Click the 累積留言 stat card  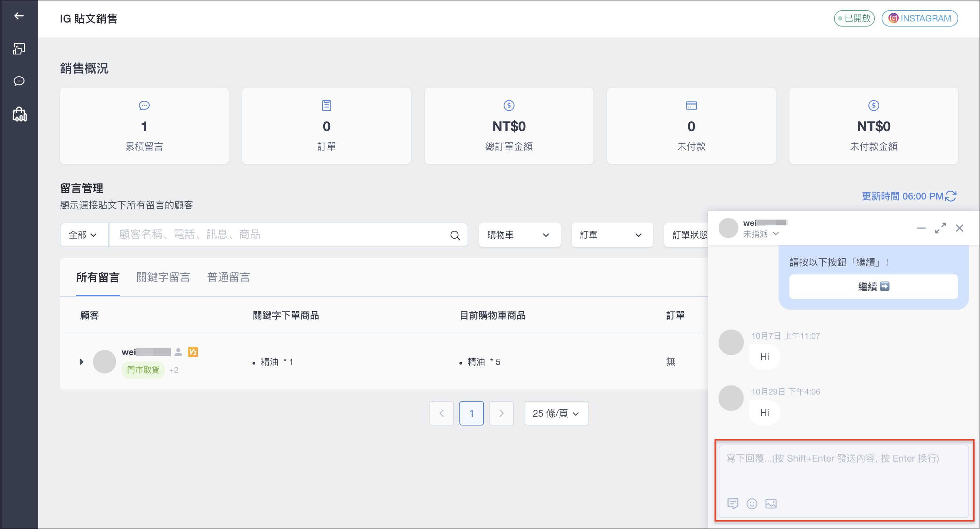click(144, 126)
